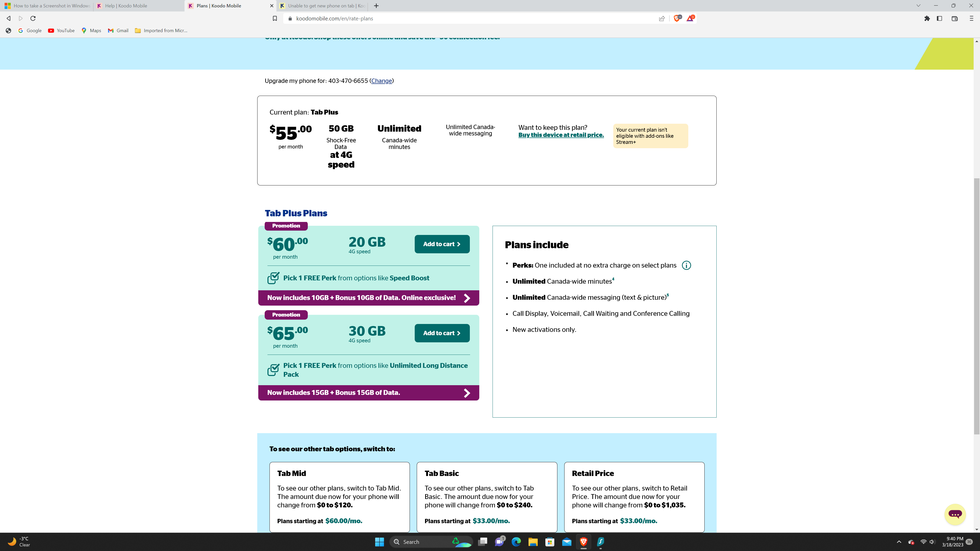Open the Google bookmark

pyautogui.click(x=30, y=30)
